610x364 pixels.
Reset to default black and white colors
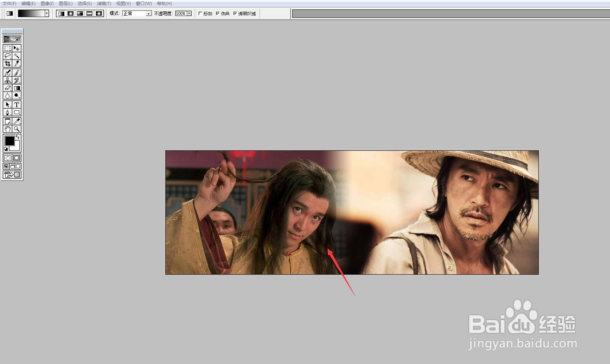pos(6,149)
